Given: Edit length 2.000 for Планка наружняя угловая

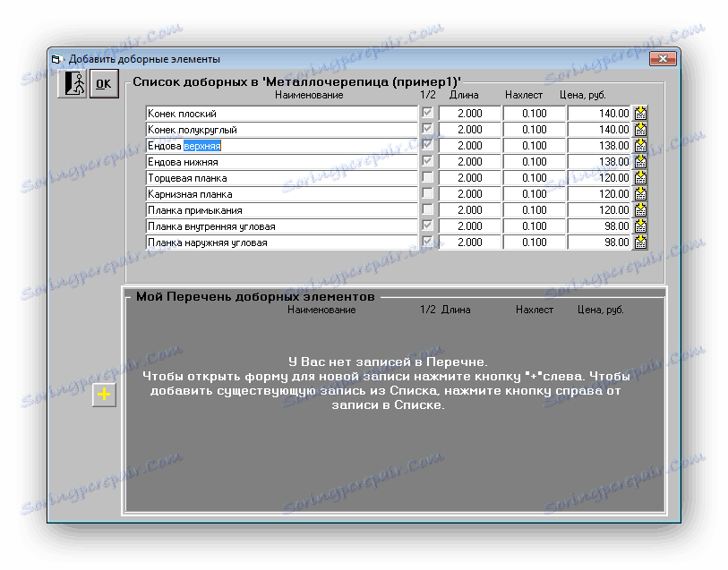Looking at the screenshot, I should coord(470,242).
